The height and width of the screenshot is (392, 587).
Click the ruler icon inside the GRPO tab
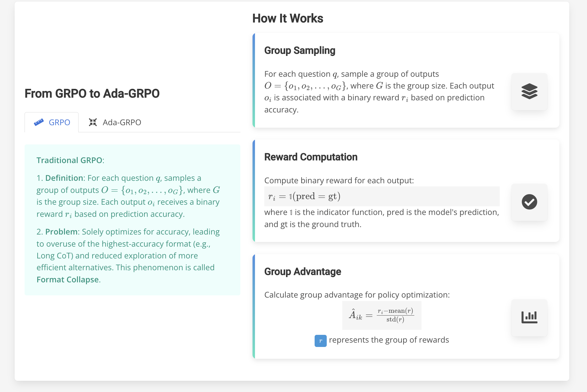click(39, 122)
